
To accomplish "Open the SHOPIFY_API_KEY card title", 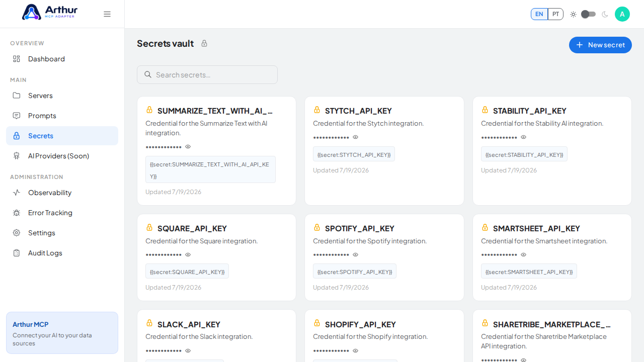I will tap(360, 324).
